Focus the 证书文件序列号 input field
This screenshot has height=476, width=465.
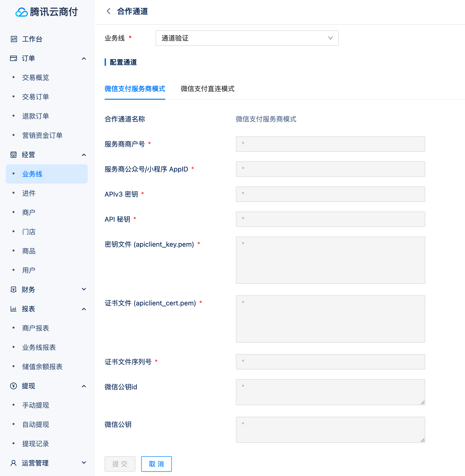[330, 362]
